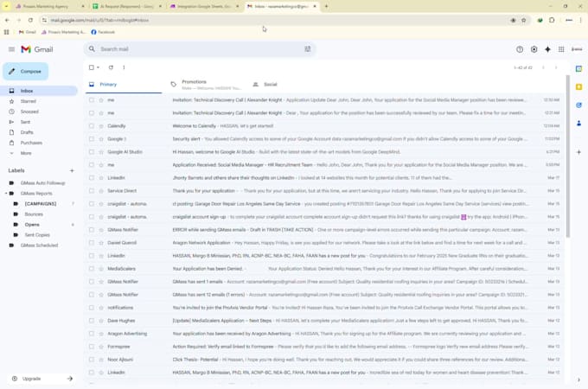The height and width of the screenshot is (389, 588).
Task: Select the Google AI Studio email checkbox
Action: [92, 152]
